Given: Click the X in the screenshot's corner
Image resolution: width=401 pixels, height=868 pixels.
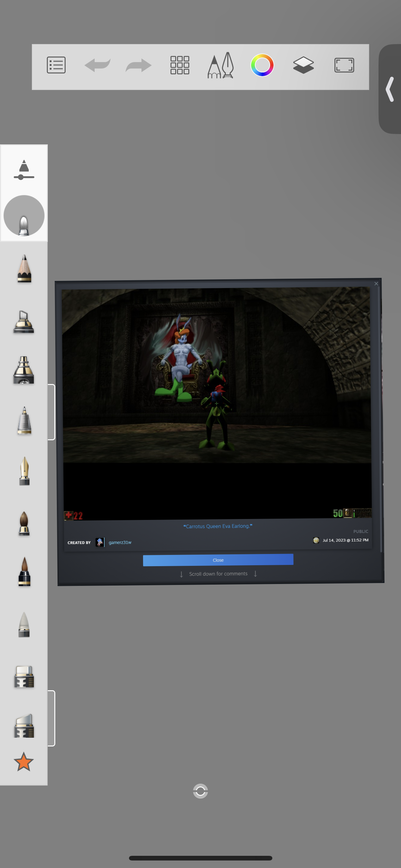Looking at the screenshot, I should tap(376, 284).
